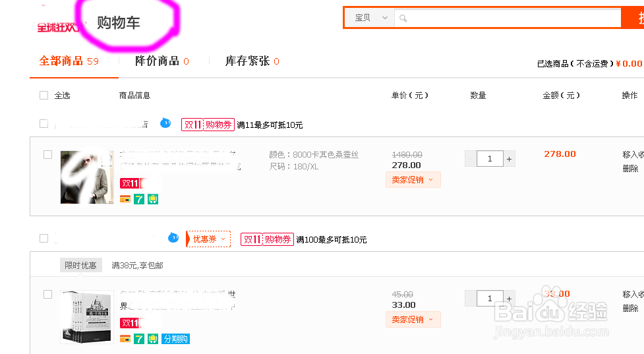Click green 7-day return icon under book item
Viewport: 644px width, 354px height.
tap(139, 339)
